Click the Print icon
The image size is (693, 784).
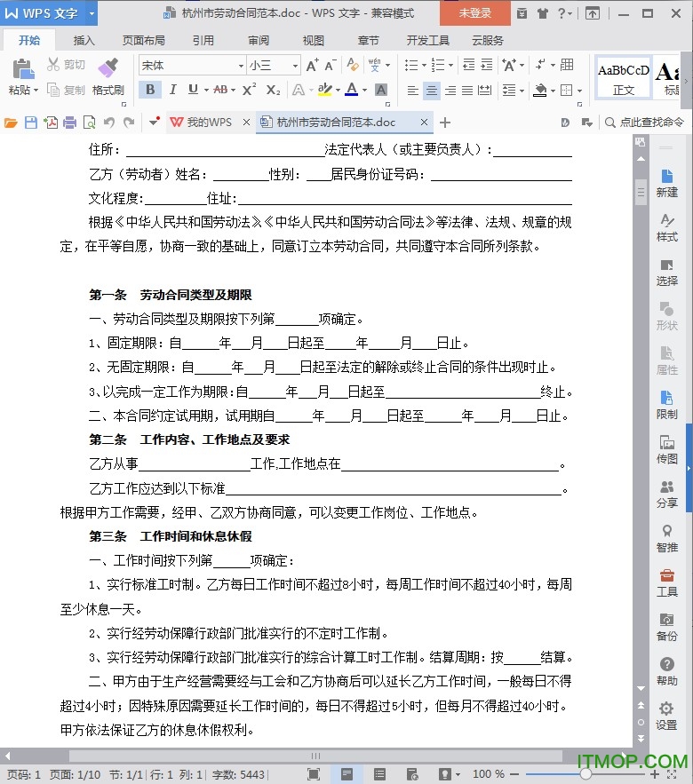(70, 122)
